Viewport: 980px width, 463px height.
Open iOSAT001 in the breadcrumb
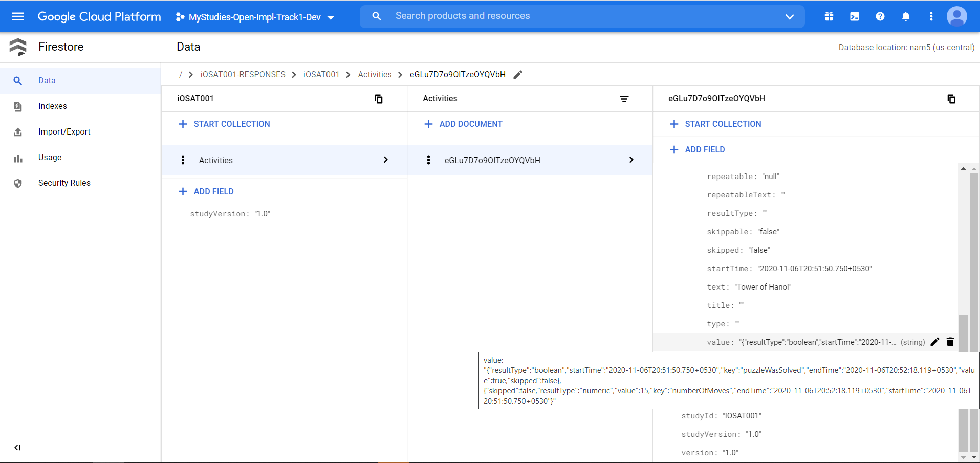click(x=321, y=75)
